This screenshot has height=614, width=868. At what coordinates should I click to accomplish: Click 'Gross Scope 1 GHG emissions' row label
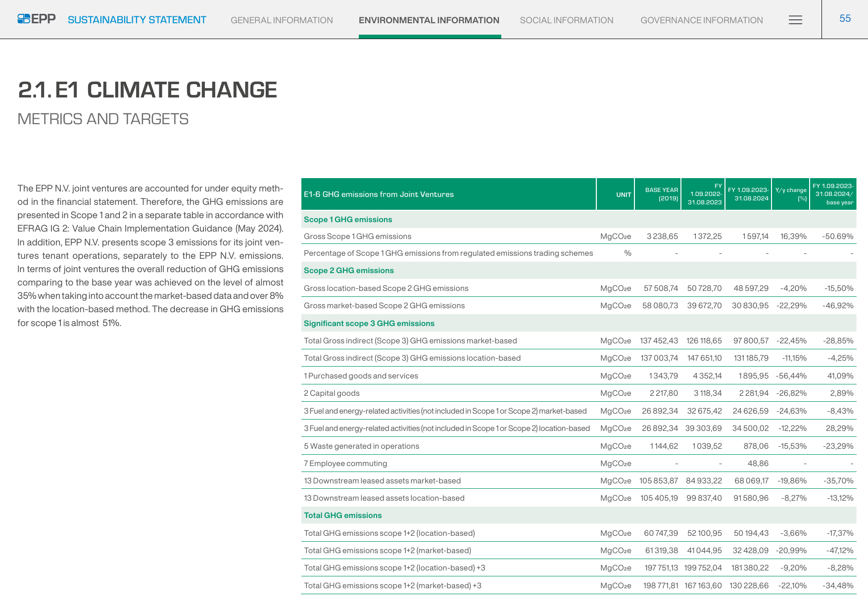pyautogui.click(x=357, y=236)
